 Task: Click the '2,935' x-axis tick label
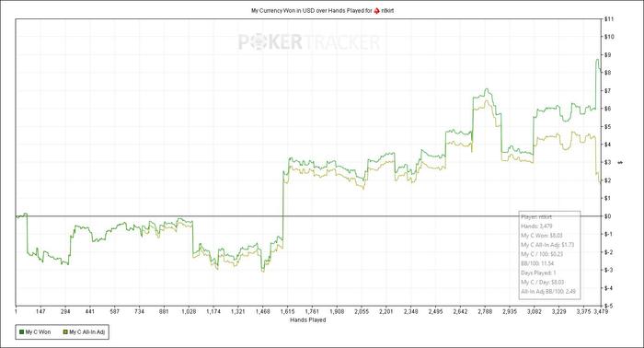510,312
